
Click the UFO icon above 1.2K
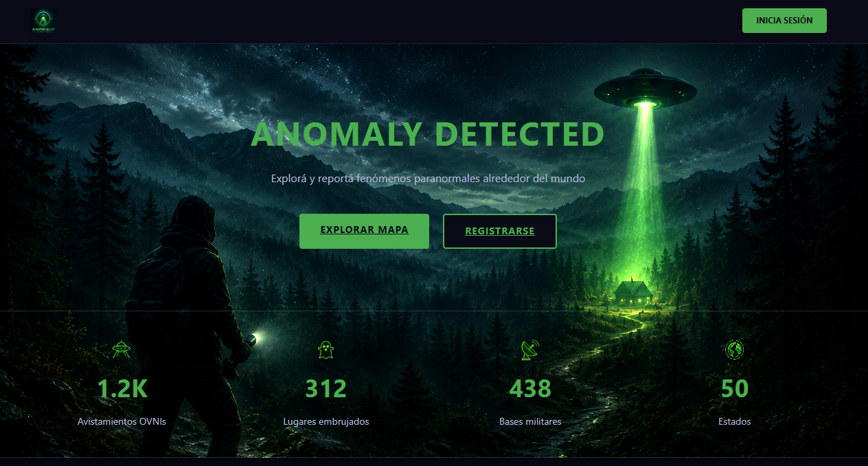(x=122, y=350)
